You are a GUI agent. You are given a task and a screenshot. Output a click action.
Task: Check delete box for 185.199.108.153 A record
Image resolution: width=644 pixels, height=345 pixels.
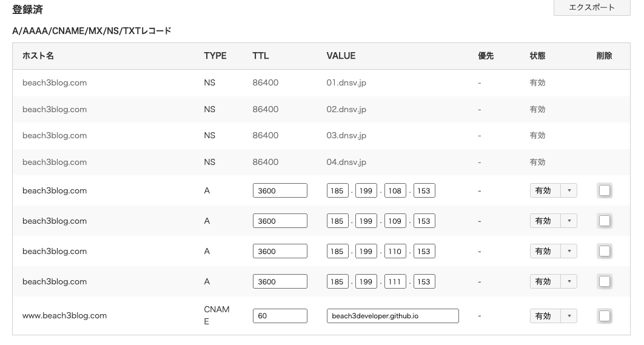[x=604, y=190]
